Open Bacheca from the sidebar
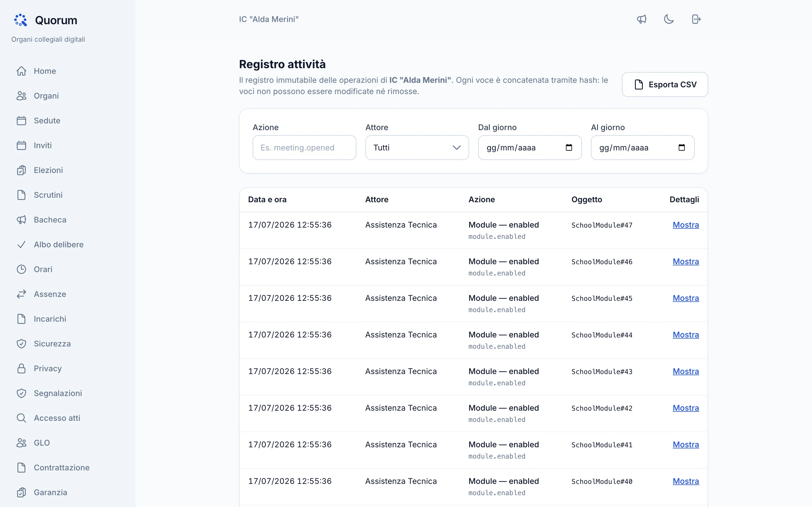This screenshot has width=812, height=507. pyautogui.click(x=50, y=220)
